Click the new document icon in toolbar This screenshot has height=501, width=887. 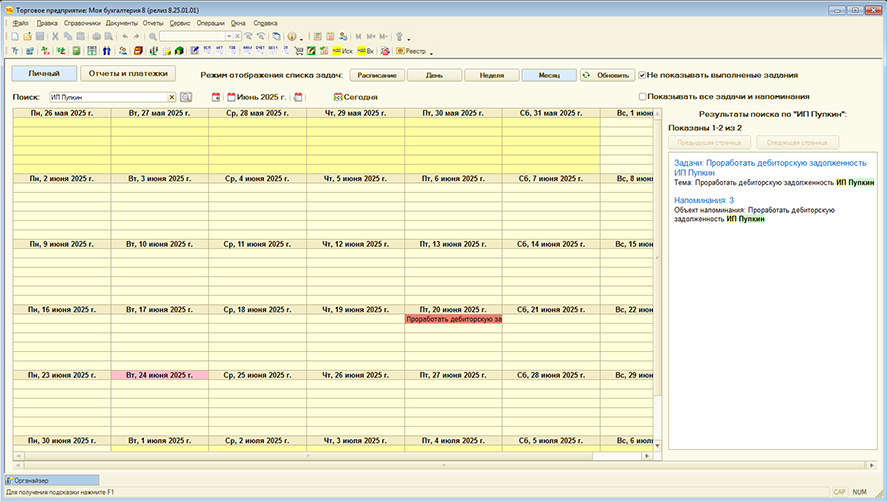15,36
